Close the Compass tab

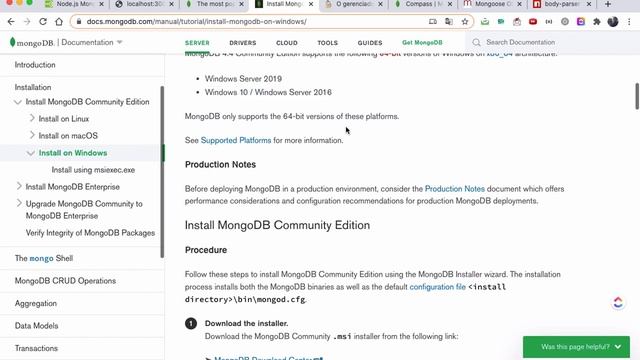pos(450,4)
